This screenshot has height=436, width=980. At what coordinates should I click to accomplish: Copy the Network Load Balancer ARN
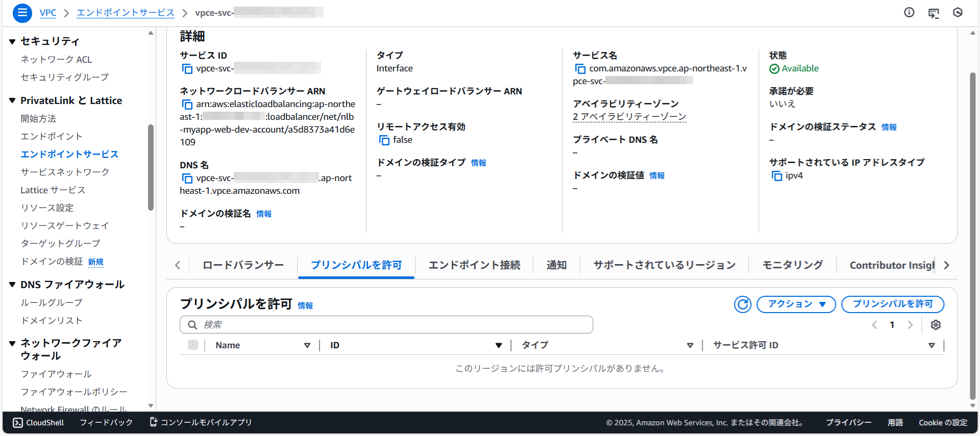[187, 105]
